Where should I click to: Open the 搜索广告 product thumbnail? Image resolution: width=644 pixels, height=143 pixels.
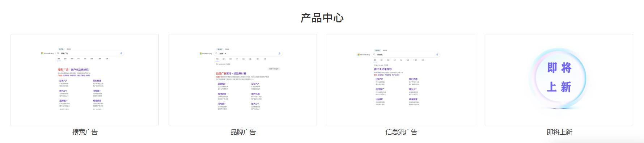click(x=85, y=80)
